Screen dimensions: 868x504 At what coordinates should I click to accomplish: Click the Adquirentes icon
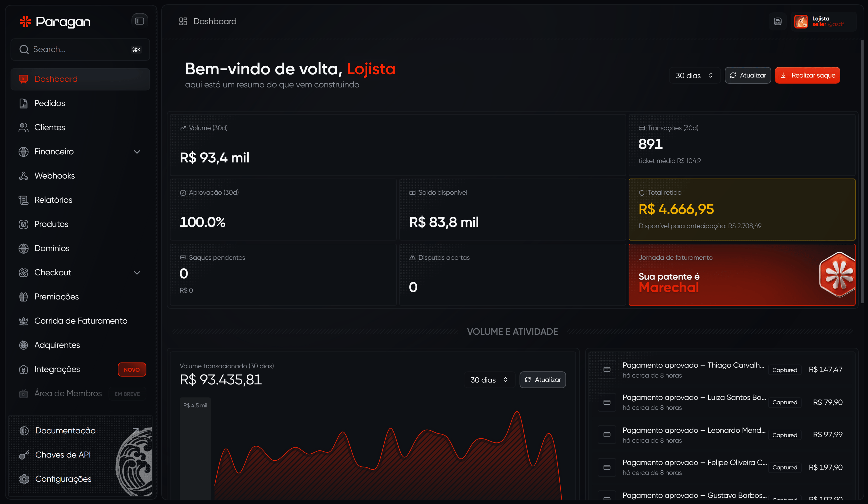[24, 345]
